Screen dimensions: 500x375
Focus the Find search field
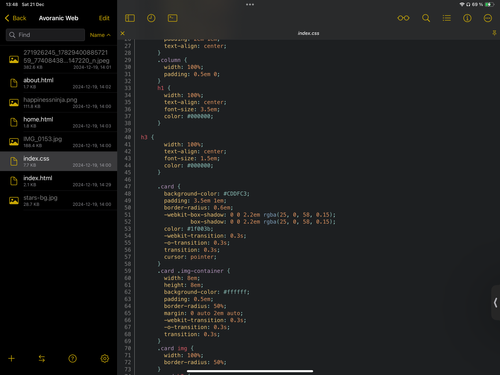(45, 35)
